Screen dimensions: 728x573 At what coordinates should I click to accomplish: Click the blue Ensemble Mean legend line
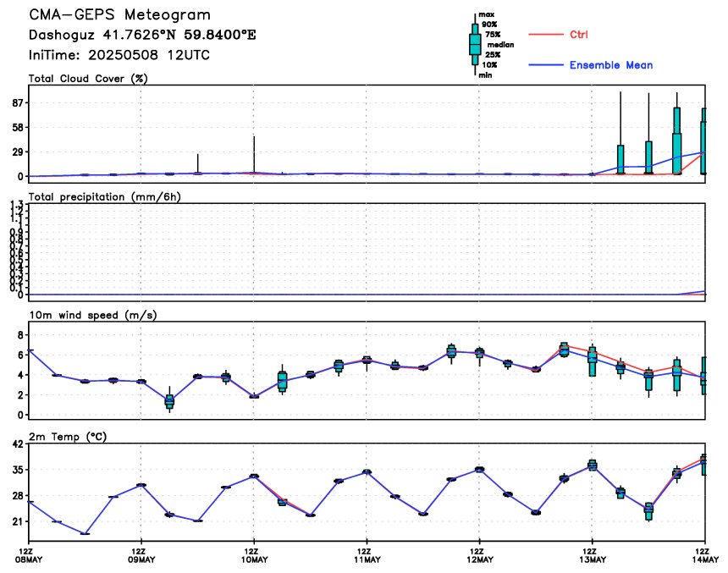click(545, 65)
